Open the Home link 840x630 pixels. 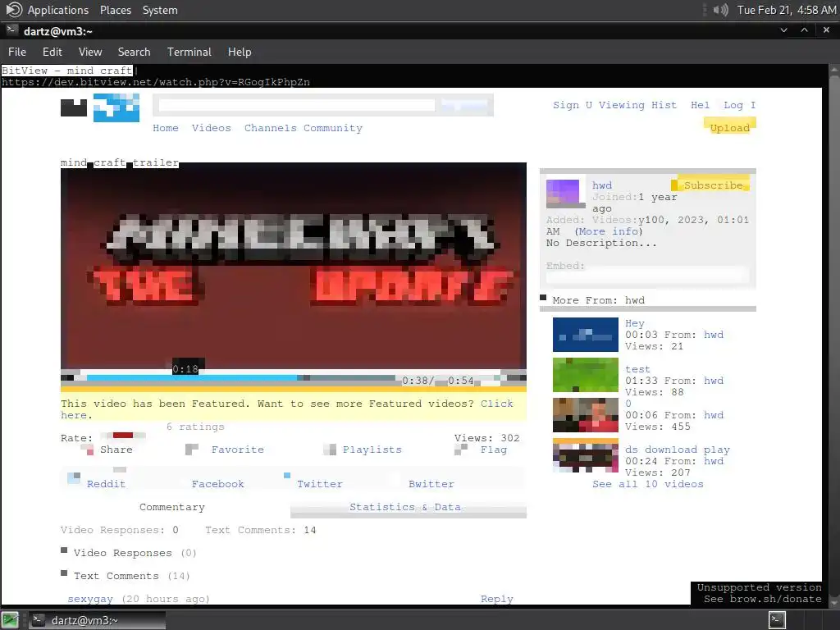pyautogui.click(x=166, y=128)
